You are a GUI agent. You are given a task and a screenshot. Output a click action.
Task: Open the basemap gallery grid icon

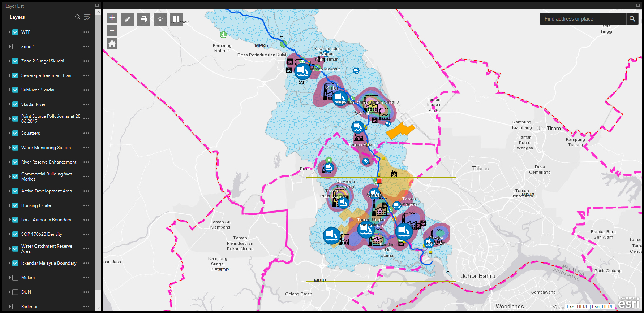coord(176,19)
